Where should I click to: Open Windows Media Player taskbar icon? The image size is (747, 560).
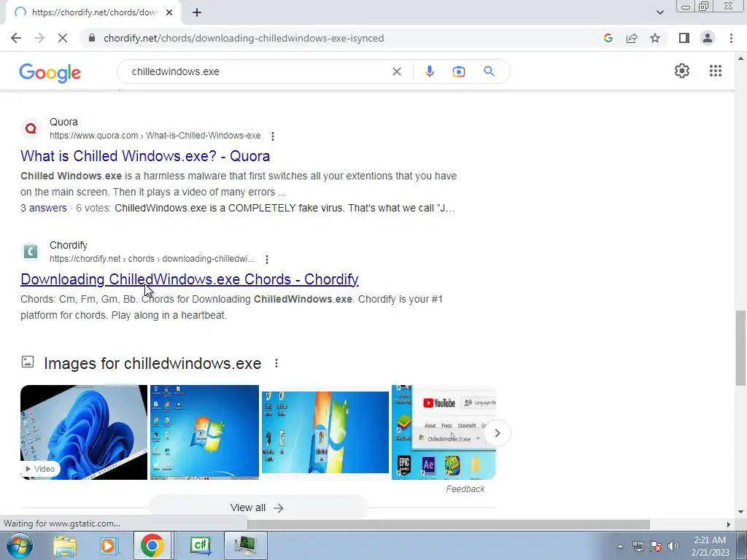(x=109, y=545)
